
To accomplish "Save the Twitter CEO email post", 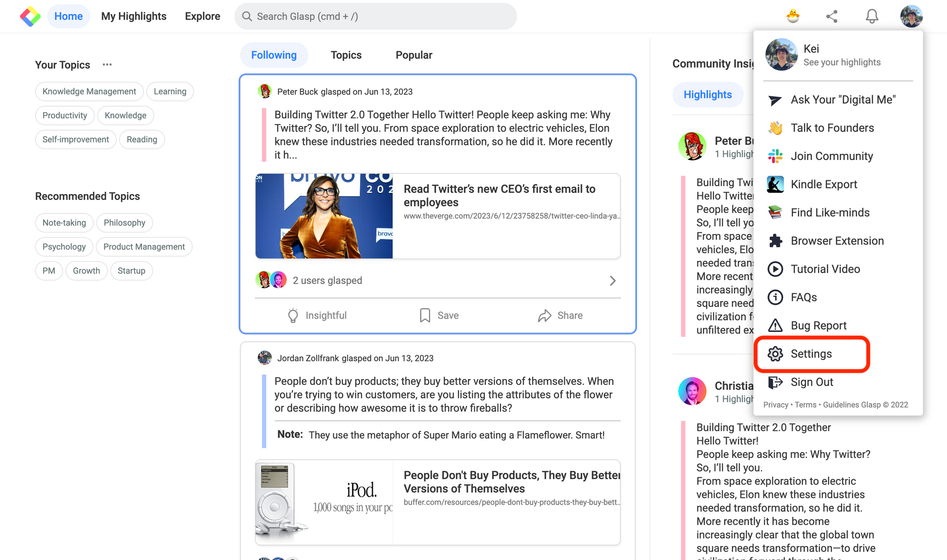I will pyautogui.click(x=439, y=315).
